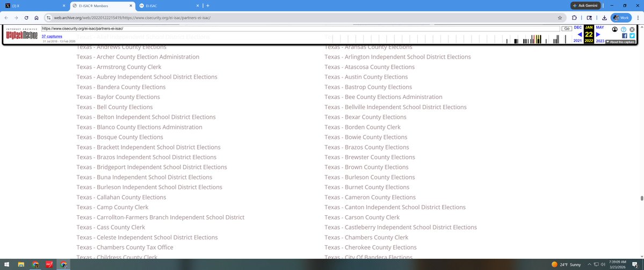Screen dimensions: 644x270
Task: Click the 37 captures link
Action: (52, 36)
